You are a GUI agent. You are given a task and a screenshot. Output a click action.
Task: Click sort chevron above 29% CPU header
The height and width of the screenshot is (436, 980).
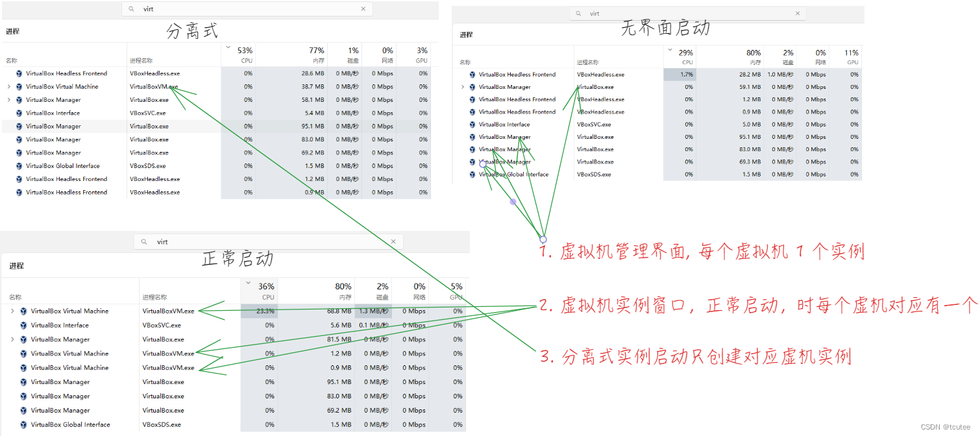670,49
